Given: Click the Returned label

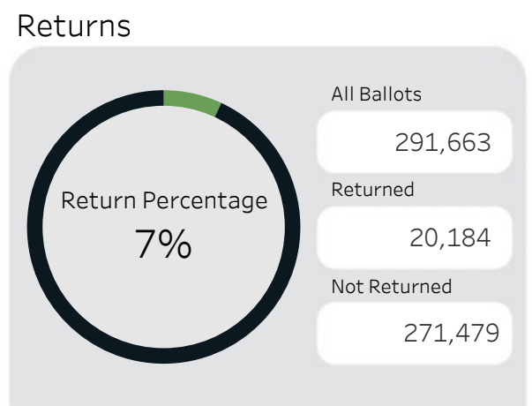Looking at the screenshot, I should point(372,189).
